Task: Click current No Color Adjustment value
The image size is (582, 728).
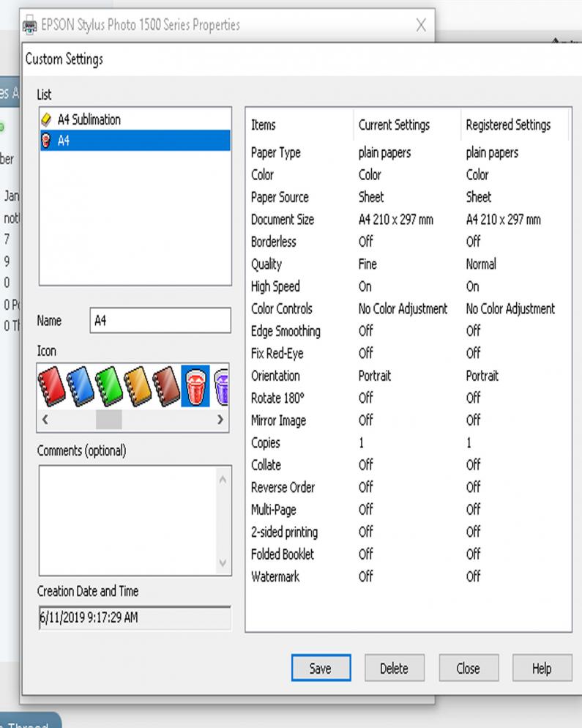Action: [403, 309]
